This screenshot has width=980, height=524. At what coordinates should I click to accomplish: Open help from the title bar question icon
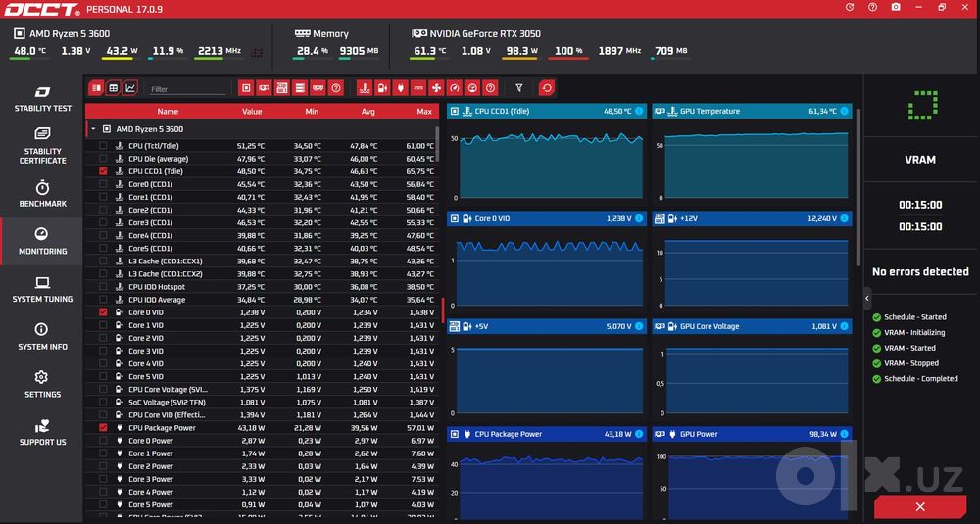(872, 8)
